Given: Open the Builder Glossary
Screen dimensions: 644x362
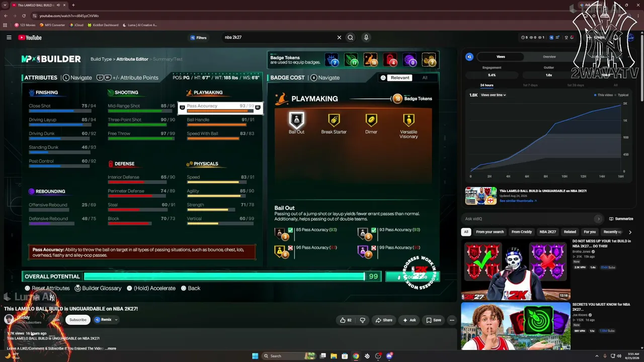Looking at the screenshot, I should pyautogui.click(x=98, y=288).
